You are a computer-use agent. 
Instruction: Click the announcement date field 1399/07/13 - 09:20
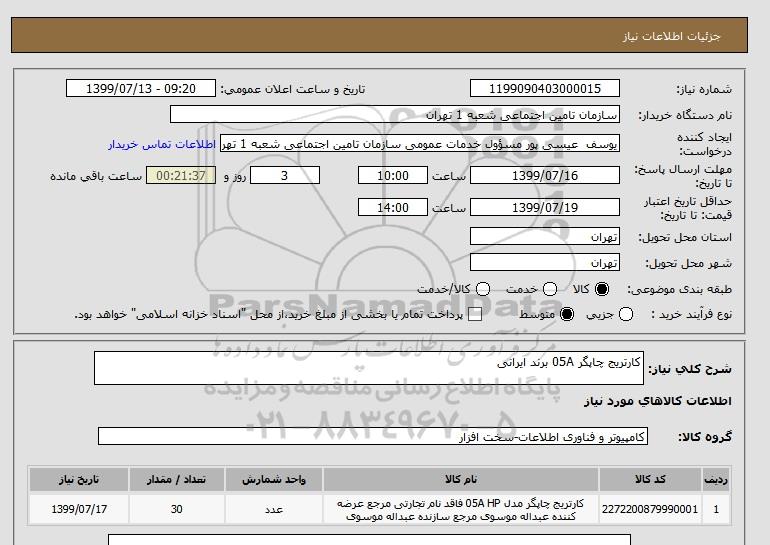[141, 88]
